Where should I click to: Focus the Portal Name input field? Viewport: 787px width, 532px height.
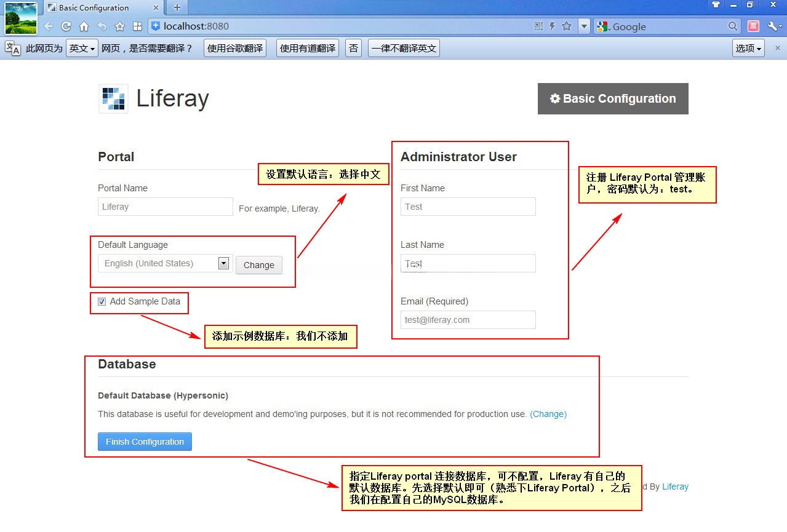(x=166, y=207)
